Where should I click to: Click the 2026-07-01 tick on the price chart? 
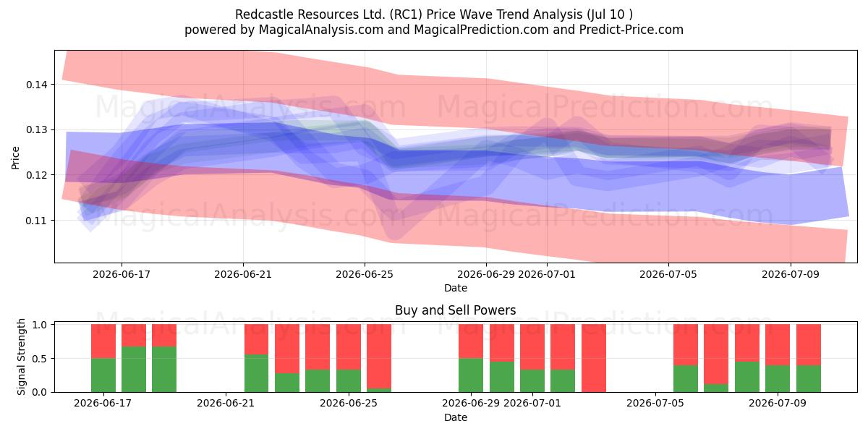point(548,274)
